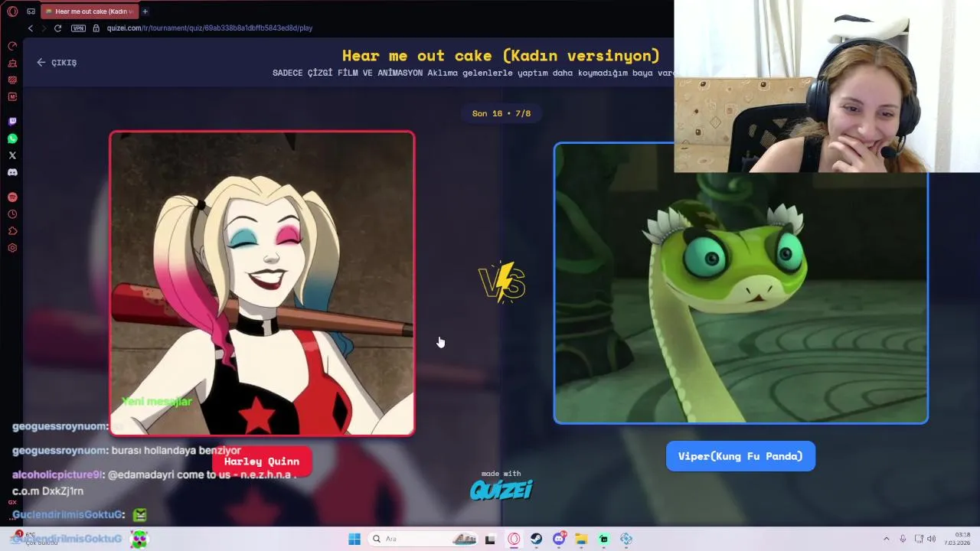Screen dimensions: 980x551
Task: Click the microphone tray icon
Action: [x=903, y=539]
